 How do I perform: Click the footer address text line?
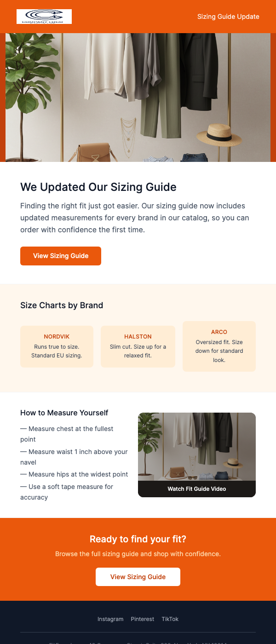pos(138,643)
